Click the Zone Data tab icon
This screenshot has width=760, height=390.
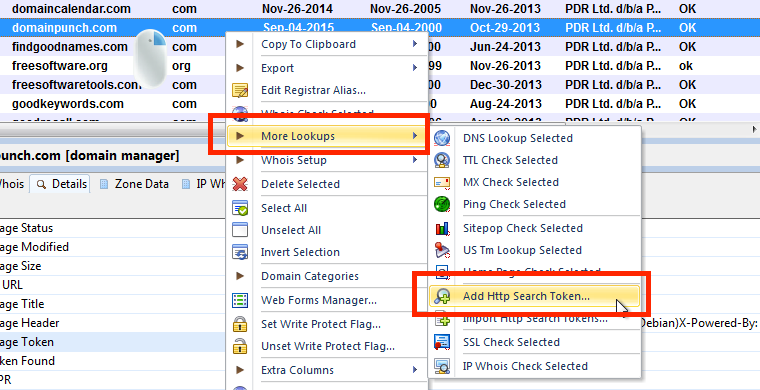pos(103,185)
